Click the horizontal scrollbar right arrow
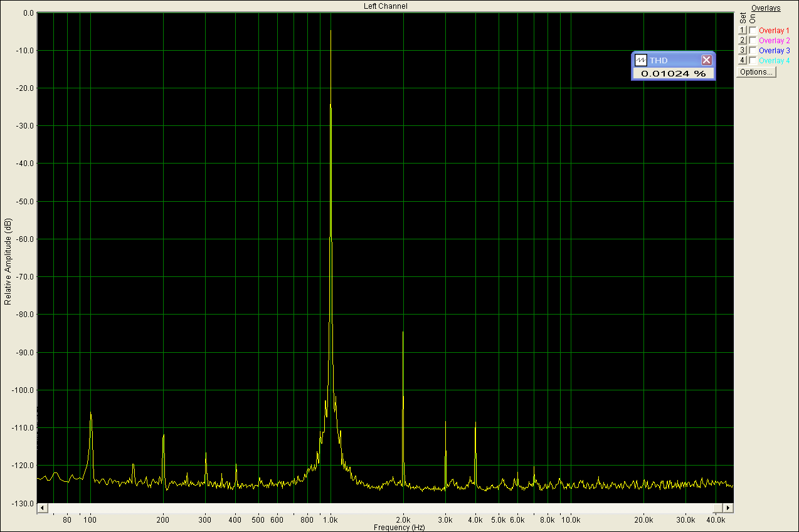 click(x=728, y=508)
